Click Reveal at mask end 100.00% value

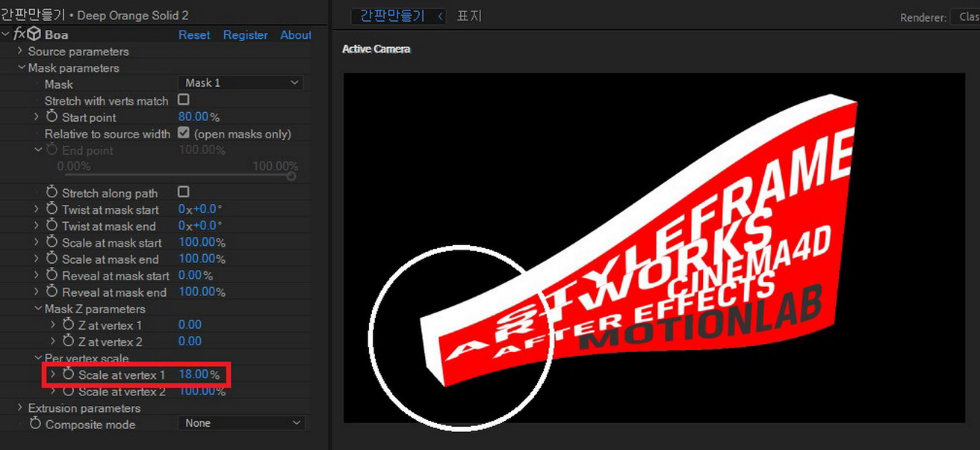click(202, 292)
